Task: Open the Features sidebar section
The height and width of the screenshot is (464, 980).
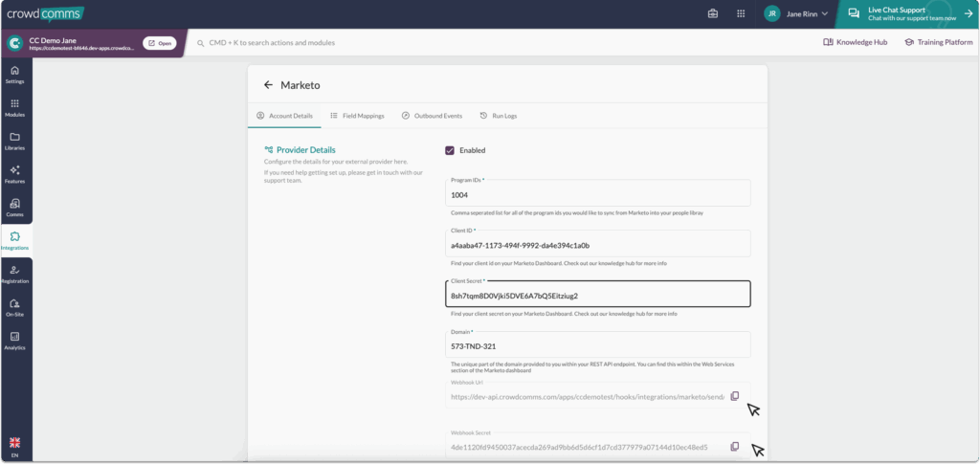Action: coord(15,174)
